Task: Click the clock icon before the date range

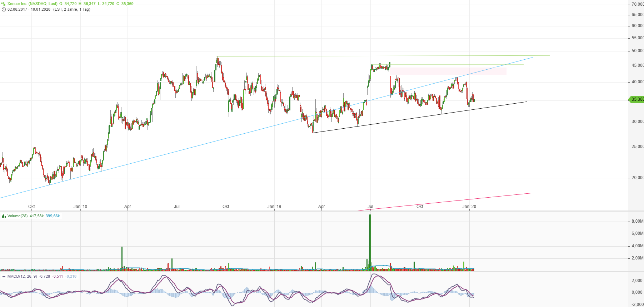Action: click(x=4, y=10)
